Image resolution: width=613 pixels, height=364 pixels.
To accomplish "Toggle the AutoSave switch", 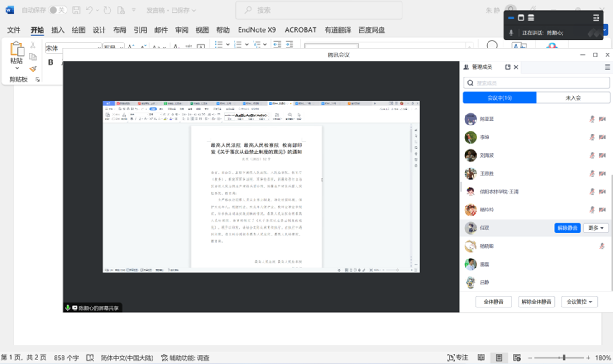I will tap(57, 10).
